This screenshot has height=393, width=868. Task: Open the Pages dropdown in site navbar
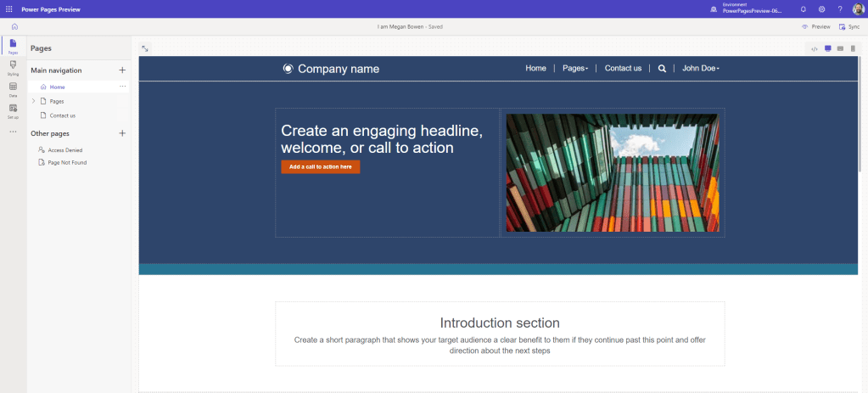pyautogui.click(x=575, y=68)
